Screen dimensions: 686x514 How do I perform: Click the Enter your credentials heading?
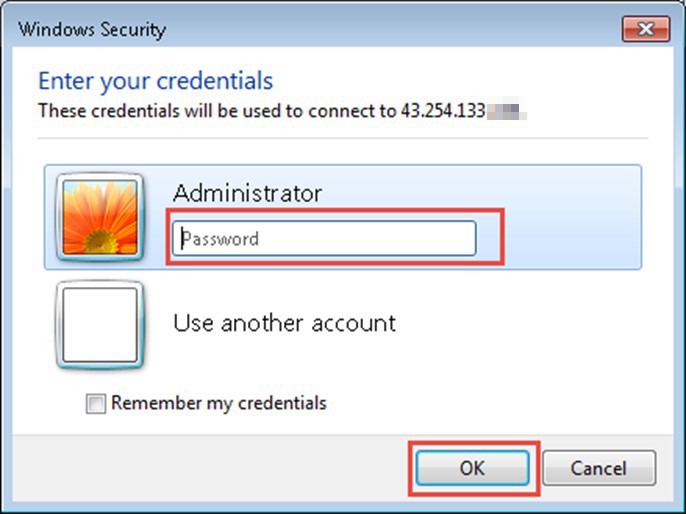156,81
